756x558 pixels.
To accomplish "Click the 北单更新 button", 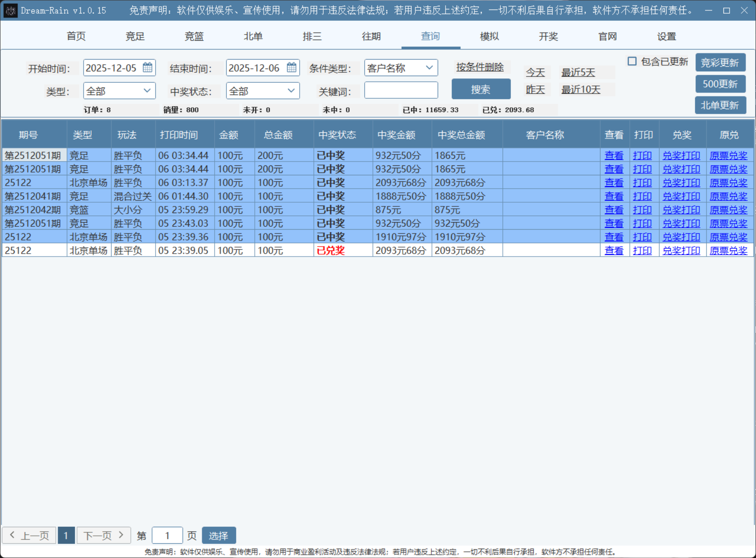I will click(x=720, y=105).
